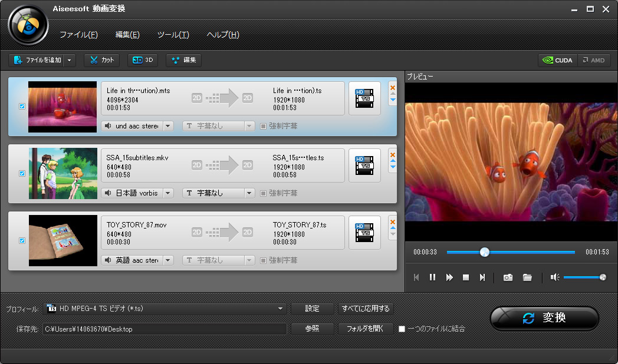This screenshot has height=364, width=618.
Task: Remove TOY_STORY_87.mov with the orange X
Action: pos(393,222)
